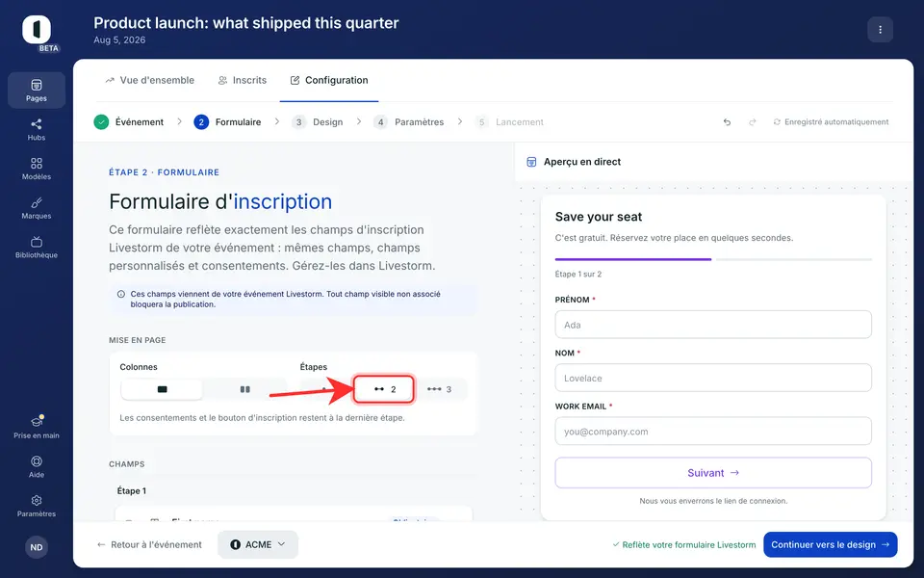The height and width of the screenshot is (578, 924).
Task: Click Retour à l'événement link
Action: [x=150, y=544]
